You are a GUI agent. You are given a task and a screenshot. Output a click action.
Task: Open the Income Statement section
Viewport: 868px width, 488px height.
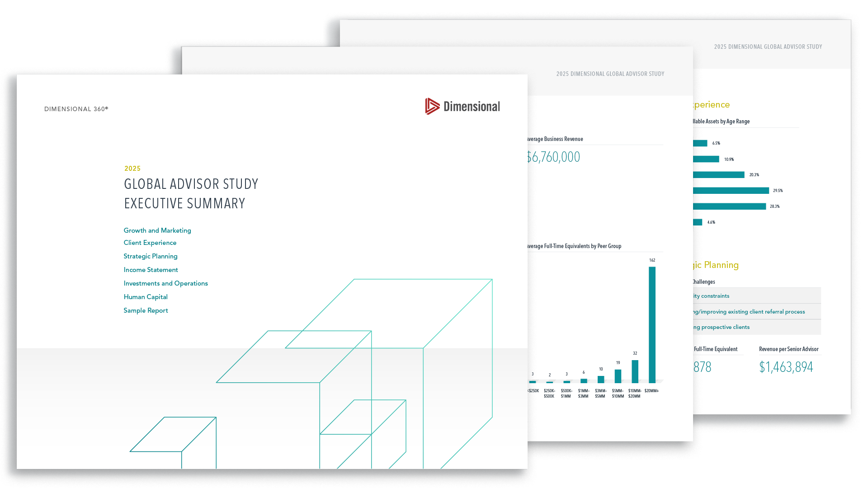coord(151,270)
